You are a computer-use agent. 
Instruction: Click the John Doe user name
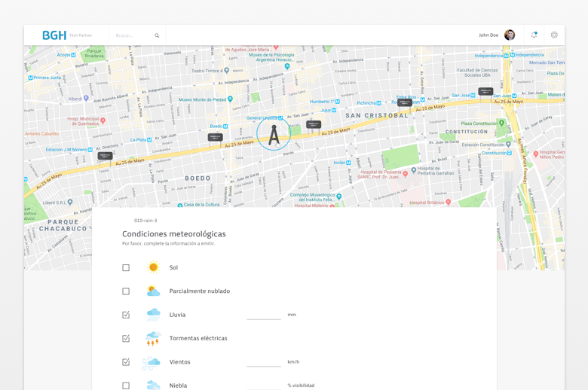click(488, 35)
